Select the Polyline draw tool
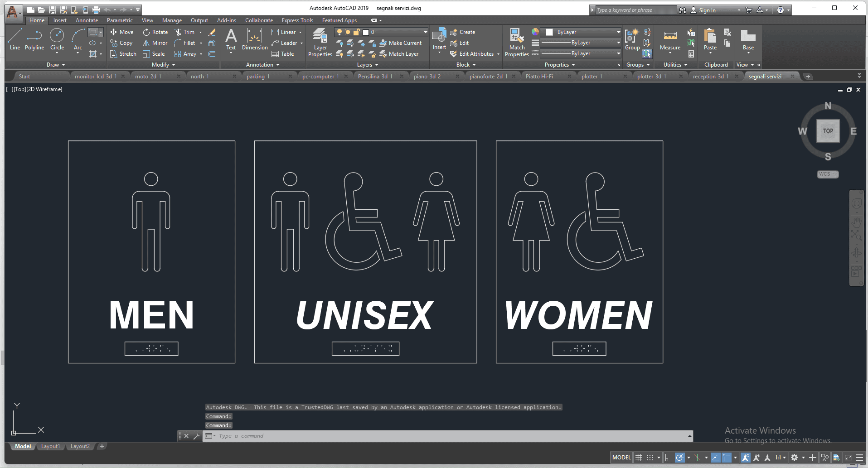Screen dimensions: 868x468 tap(34, 39)
